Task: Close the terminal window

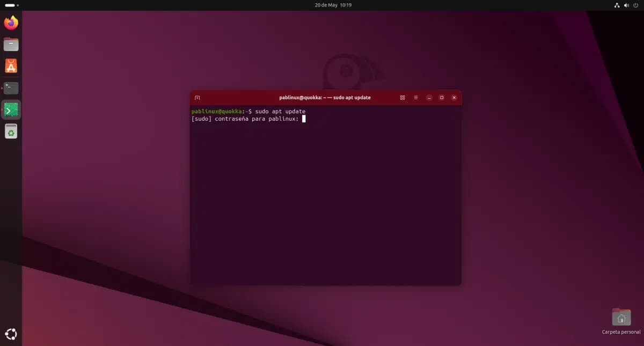Action: click(454, 98)
